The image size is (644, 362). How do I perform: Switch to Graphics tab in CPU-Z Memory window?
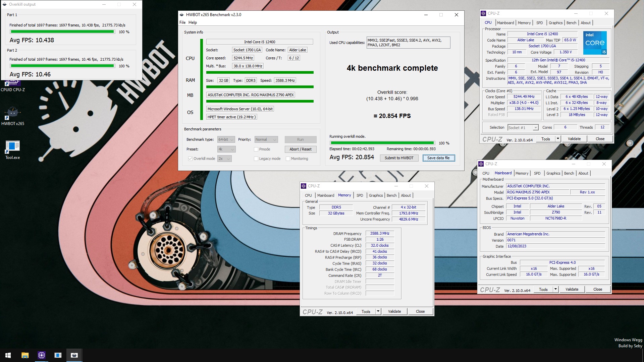376,195
